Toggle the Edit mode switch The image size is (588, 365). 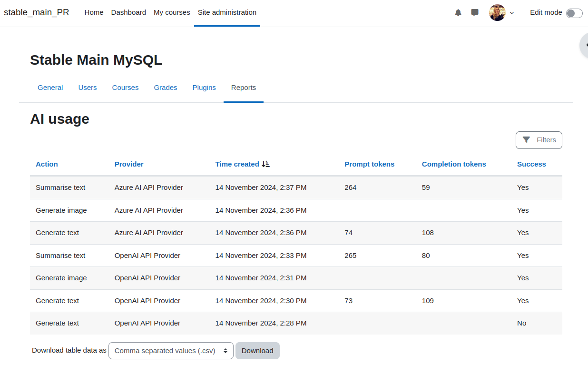(x=574, y=13)
